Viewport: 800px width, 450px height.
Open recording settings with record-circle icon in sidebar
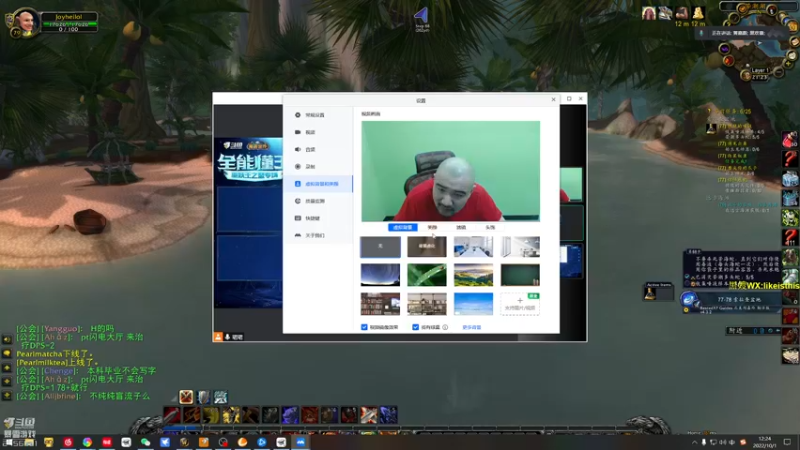click(317, 166)
